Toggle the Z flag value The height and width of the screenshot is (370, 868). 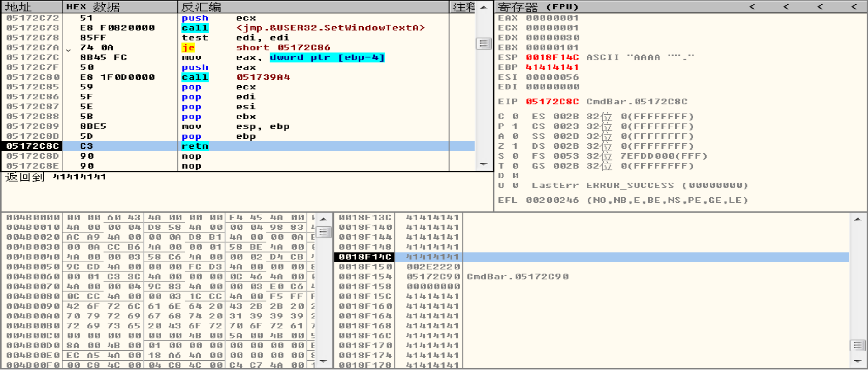point(515,146)
